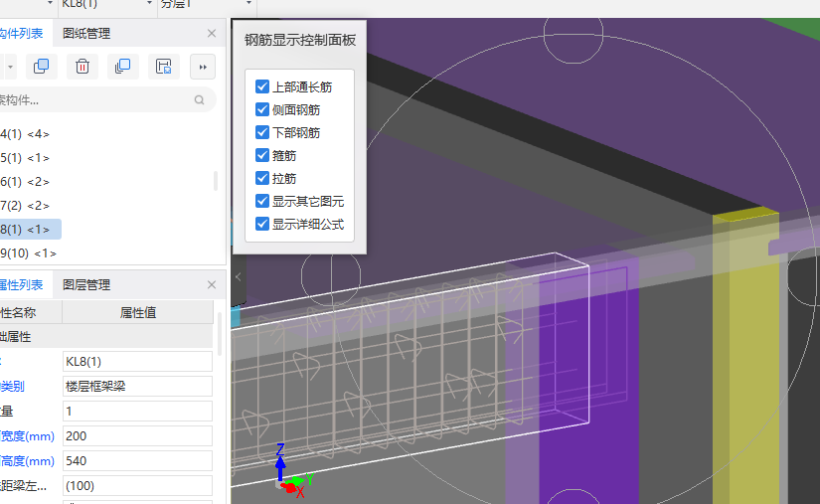Switch to 图纸管理 tab
Viewport: 820px width, 504px height.
[86, 34]
